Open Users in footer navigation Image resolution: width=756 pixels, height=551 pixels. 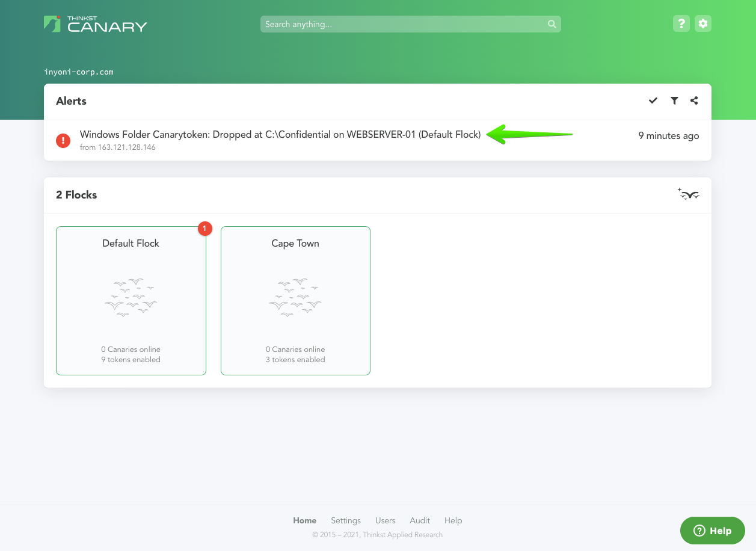click(386, 520)
